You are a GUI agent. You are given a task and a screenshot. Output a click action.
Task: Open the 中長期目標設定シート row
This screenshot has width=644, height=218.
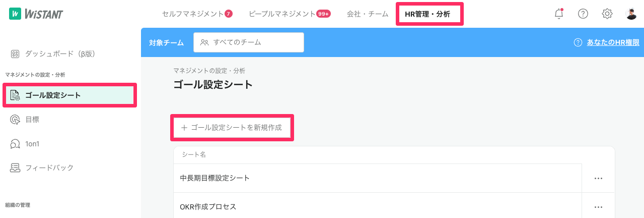(x=215, y=178)
